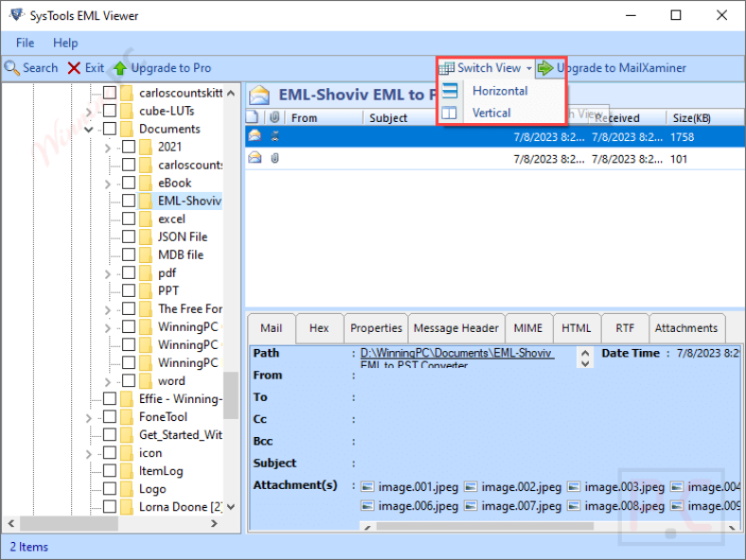Click the Documents folder icon in tree
Image resolution: width=746 pixels, height=560 pixels.
pyautogui.click(x=127, y=129)
